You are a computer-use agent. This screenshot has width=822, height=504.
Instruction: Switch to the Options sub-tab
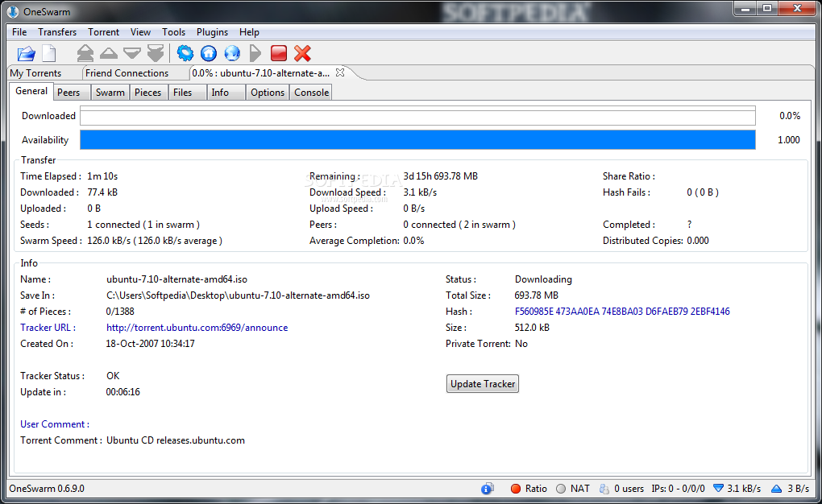coord(268,93)
